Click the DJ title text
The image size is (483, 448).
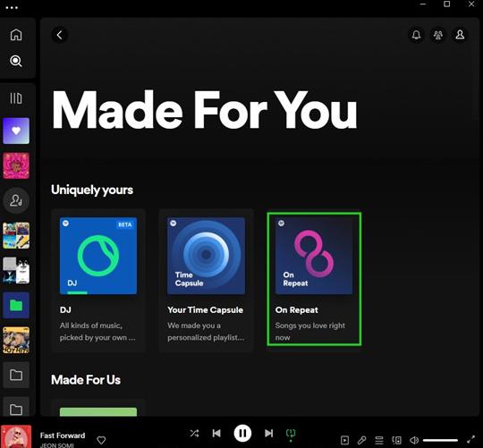tap(65, 309)
